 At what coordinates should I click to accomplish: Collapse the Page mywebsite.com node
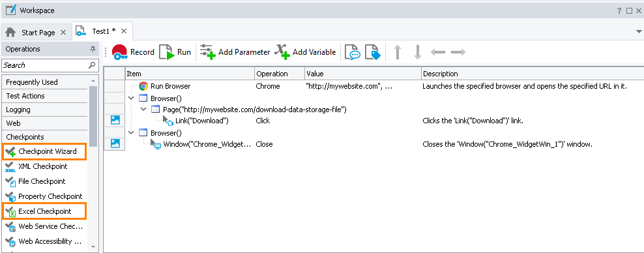tap(143, 110)
